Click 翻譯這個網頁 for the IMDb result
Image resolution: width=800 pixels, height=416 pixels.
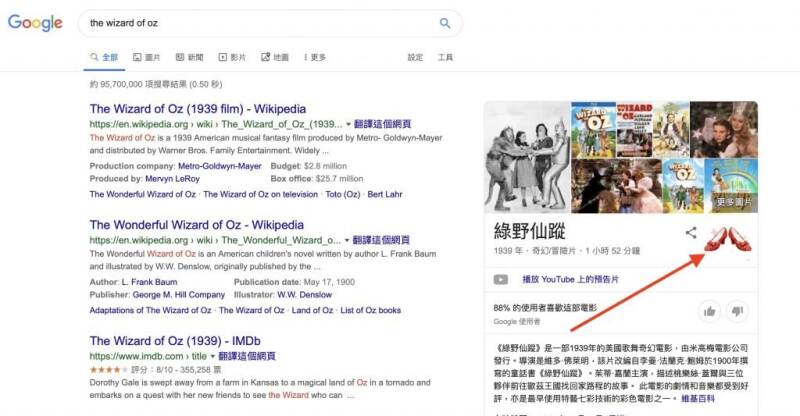coord(247,356)
